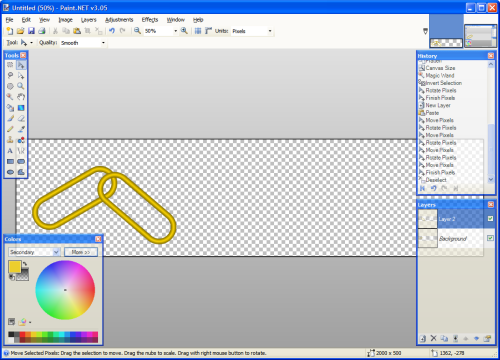Click the Print toolbar icon

click(x=42, y=31)
